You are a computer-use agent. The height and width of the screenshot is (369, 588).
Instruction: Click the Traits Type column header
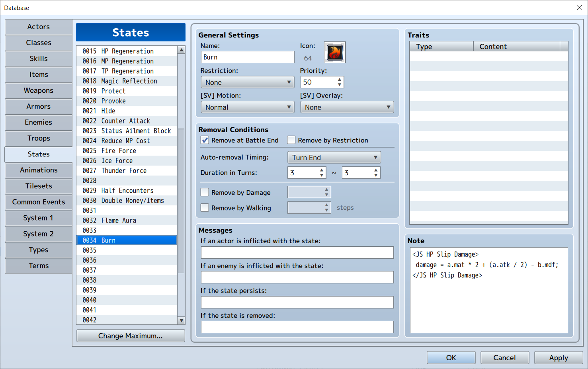coord(441,47)
